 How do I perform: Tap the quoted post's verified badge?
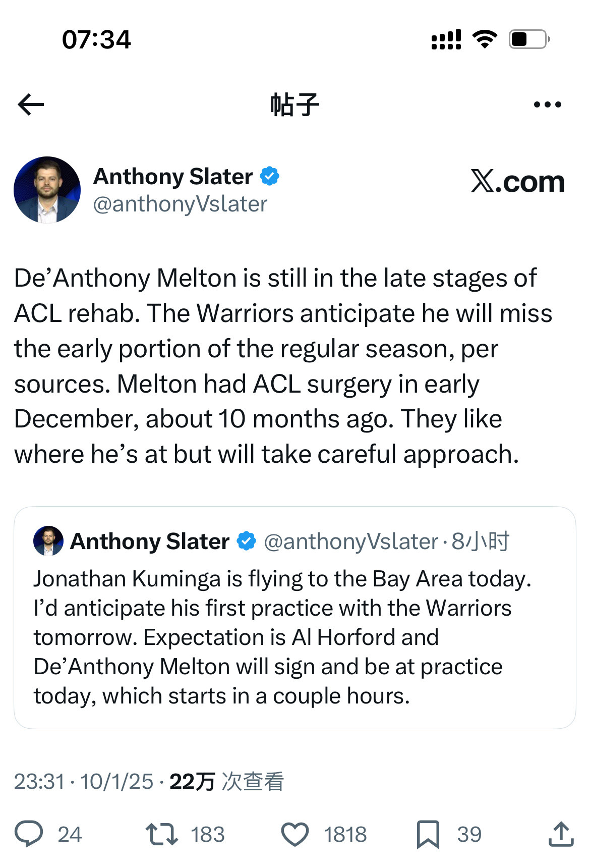point(247,541)
